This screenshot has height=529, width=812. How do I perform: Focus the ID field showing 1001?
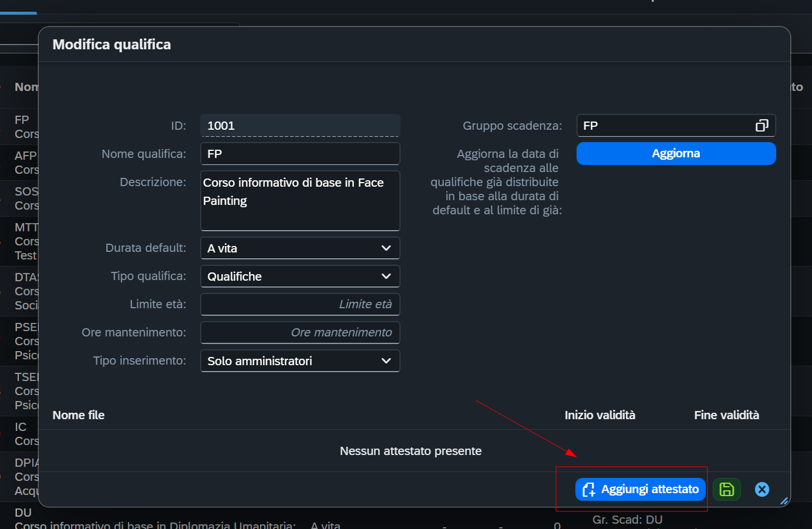point(300,126)
